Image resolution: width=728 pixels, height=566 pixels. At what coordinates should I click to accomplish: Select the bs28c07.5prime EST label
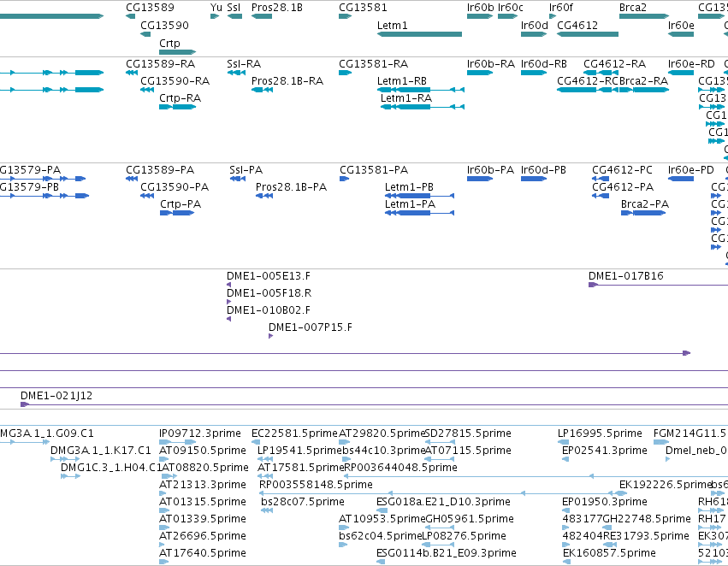click(303, 502)
